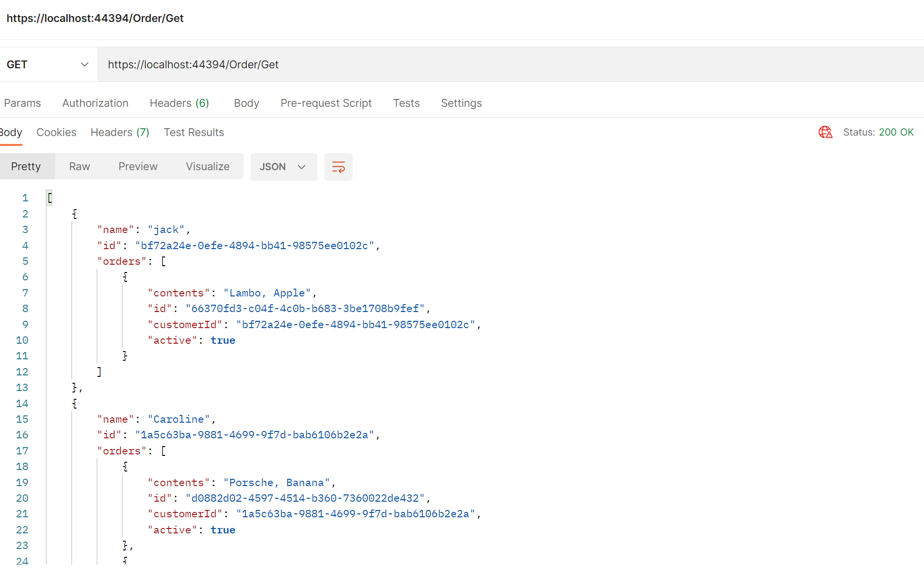Switch to Preview response view
Screen dimensions: 924x568
(138, 167)
